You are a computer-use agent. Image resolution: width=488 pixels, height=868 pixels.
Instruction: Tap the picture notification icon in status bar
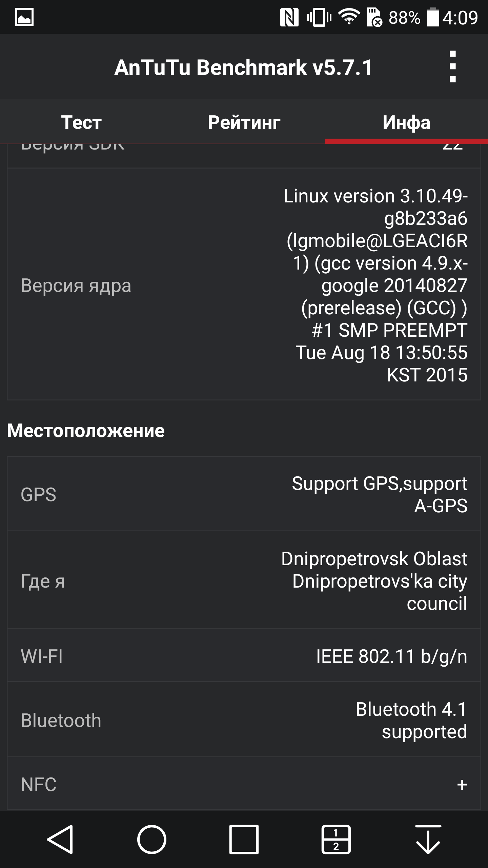(24, 17)
